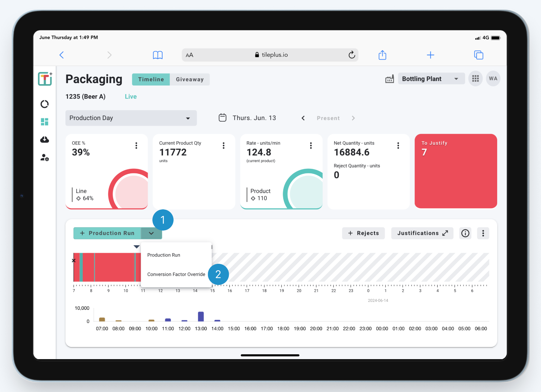Switch to the Timeline tab

click(151, 79)
